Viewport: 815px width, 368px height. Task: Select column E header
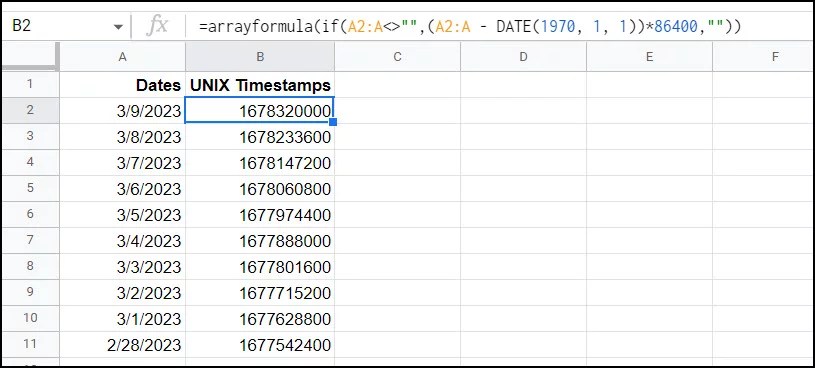coord(649,57)
